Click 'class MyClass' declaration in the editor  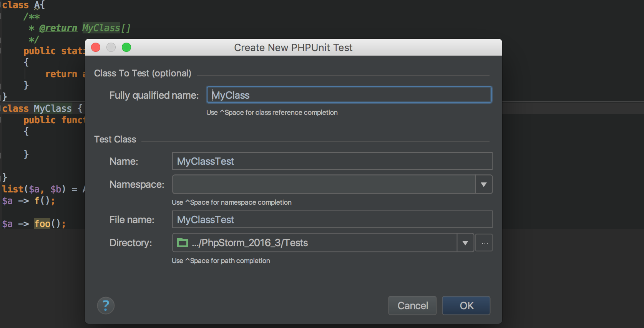point(37,109)
